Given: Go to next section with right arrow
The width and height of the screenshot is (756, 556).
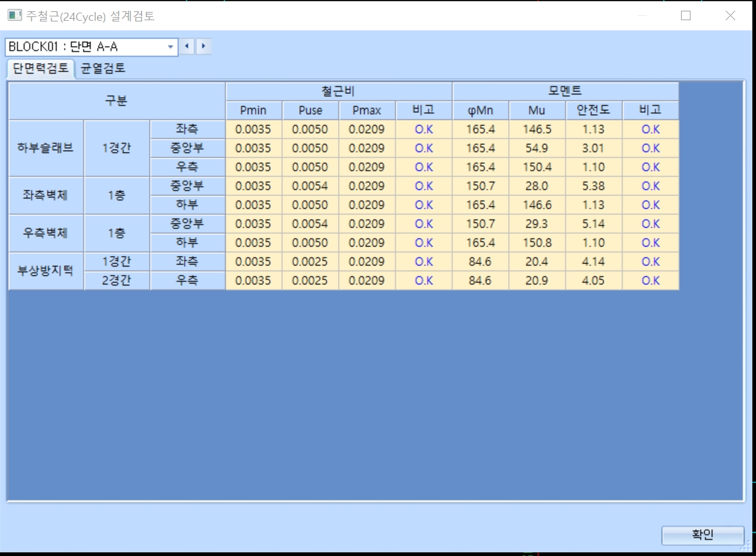Looking at the screenshot, I should [203, 47].
